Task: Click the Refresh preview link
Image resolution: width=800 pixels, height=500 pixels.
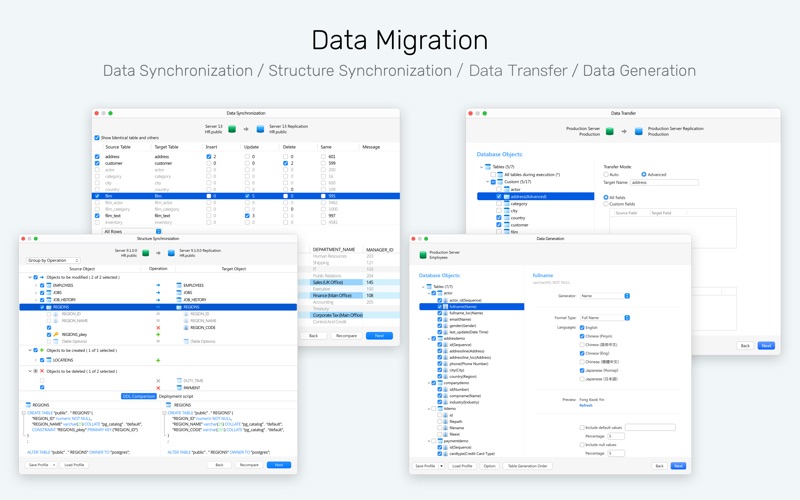Action: (x=586, y=406)
